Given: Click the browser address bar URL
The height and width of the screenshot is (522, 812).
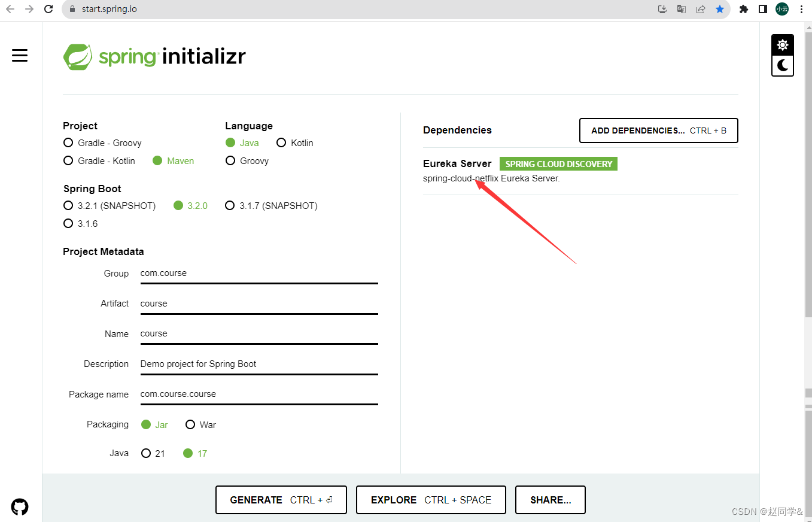Looking at the screenshot, I should tap(109, 9).
